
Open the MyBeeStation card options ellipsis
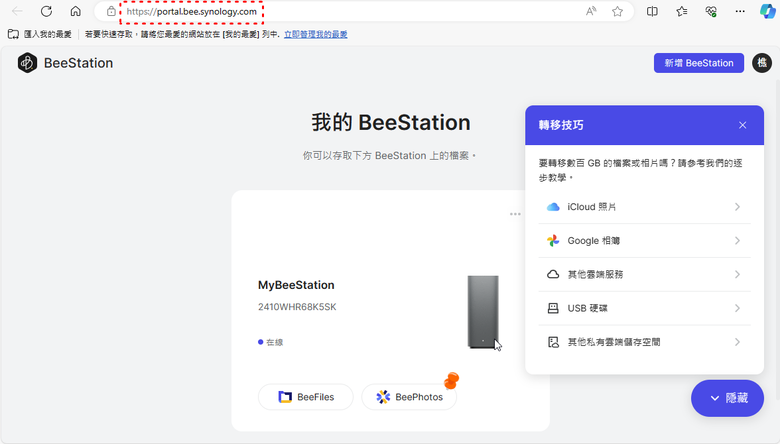515,214
